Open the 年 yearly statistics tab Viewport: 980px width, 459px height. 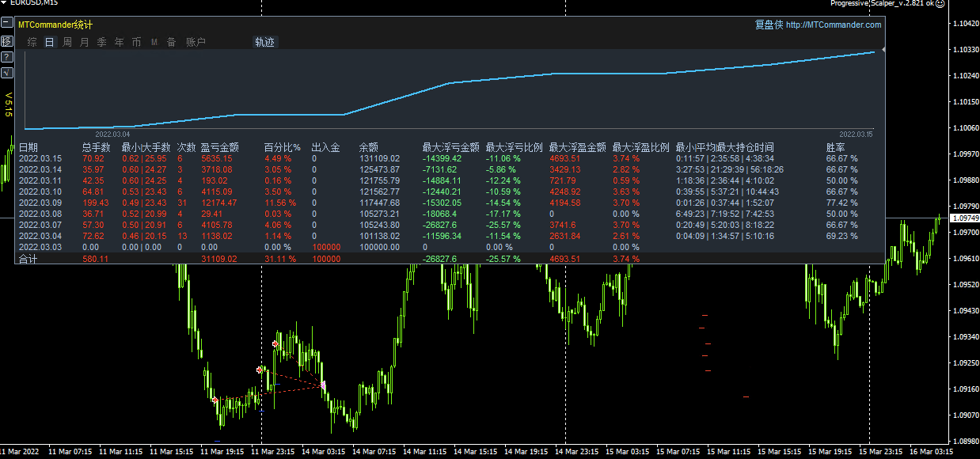click(119, 42)
